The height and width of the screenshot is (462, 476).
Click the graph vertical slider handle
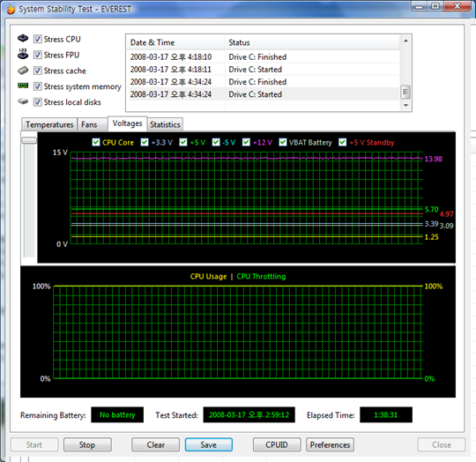point(29,140)
